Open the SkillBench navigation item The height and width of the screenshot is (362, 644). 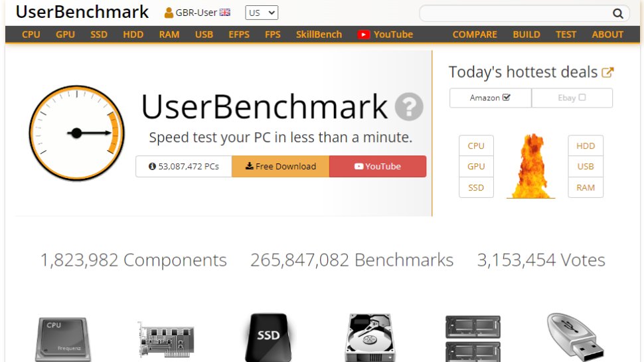[319, 35]
